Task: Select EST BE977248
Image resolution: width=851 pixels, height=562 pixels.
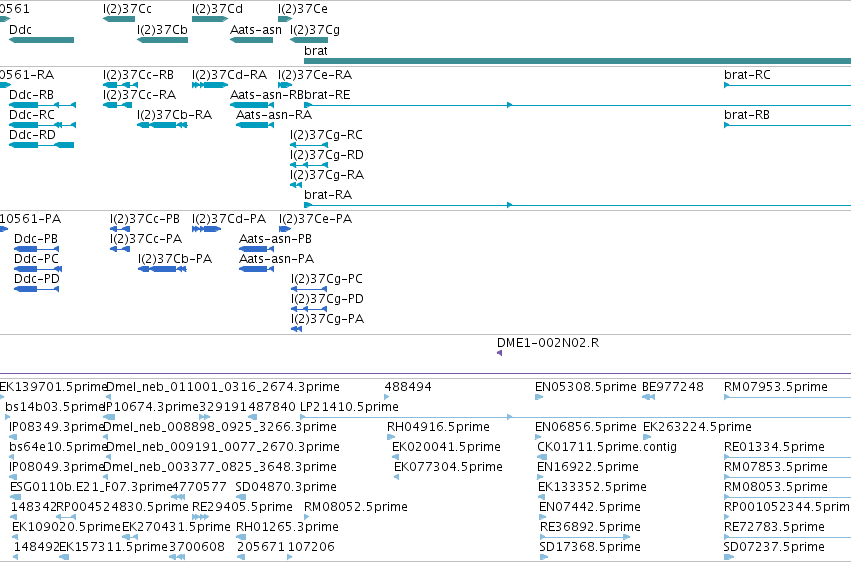Action: (x=649, y=397)
